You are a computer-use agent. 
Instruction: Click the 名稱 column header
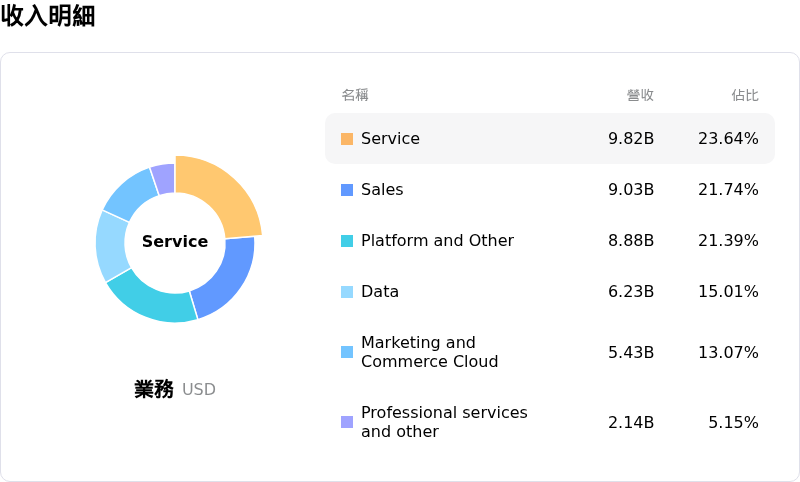355,95
